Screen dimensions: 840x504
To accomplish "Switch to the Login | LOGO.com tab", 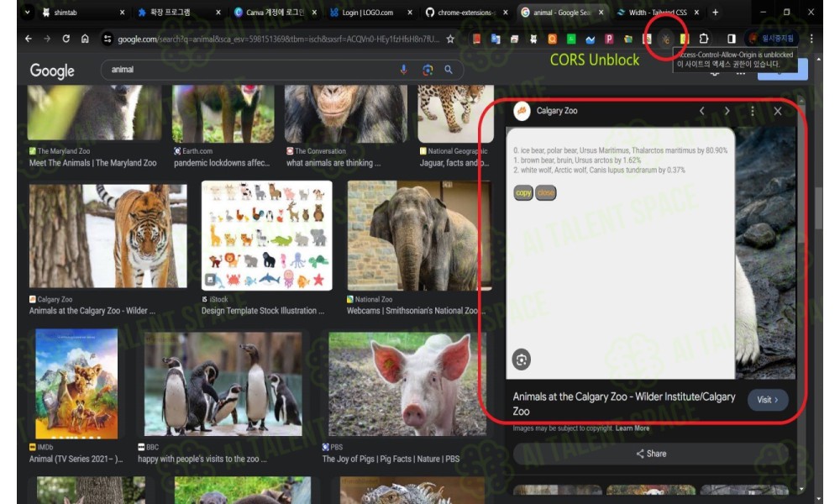I will [x=370, y=12].
